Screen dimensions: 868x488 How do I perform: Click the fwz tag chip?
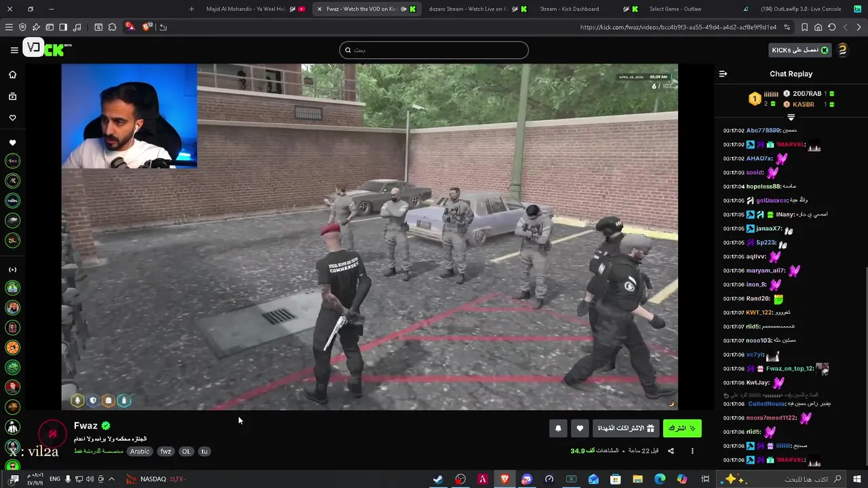tap(165, 451)
